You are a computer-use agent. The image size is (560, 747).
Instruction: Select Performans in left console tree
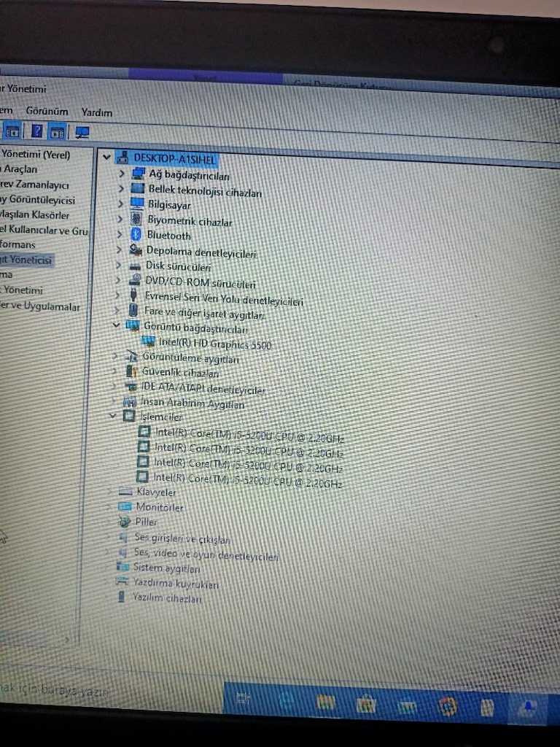point(17,244)
